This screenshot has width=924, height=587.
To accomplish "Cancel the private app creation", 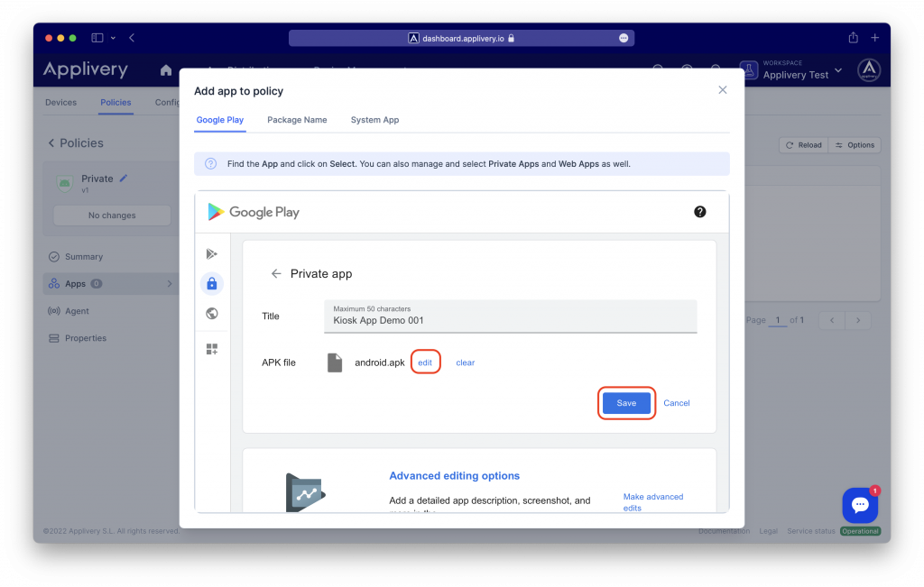I will (x=677, y=403).
